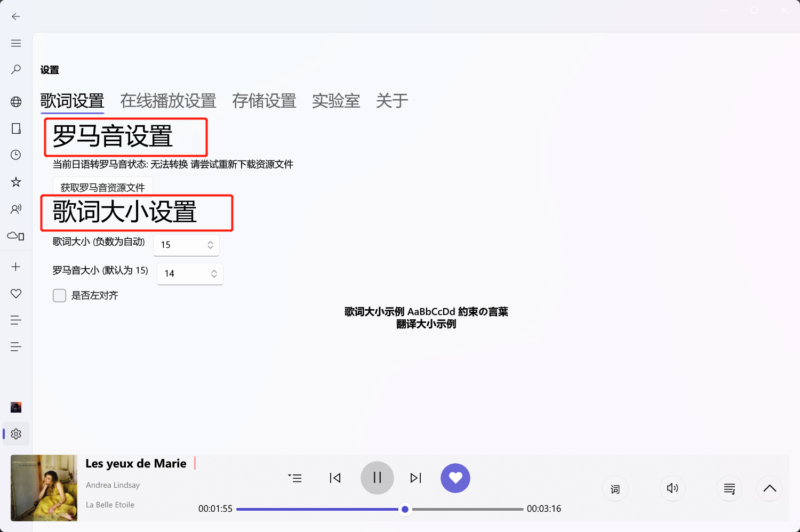
Task: Click the plus icon to create a playlist
Action: pos(15,267)
